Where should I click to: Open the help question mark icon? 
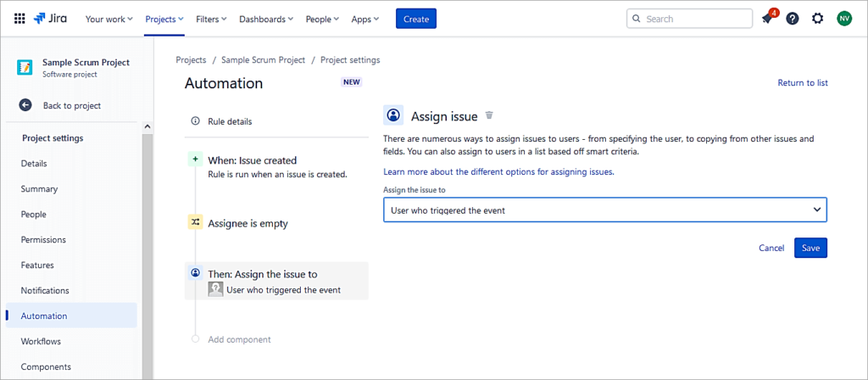tap(793, 19)
